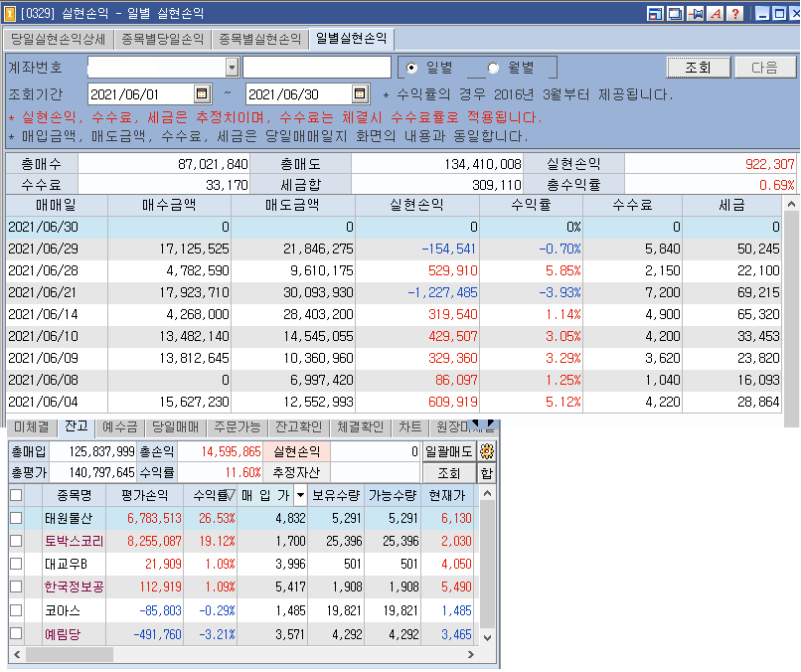Click the 2021/06/21 row in daily table
The image size is (801, 672).
point(394,292)
